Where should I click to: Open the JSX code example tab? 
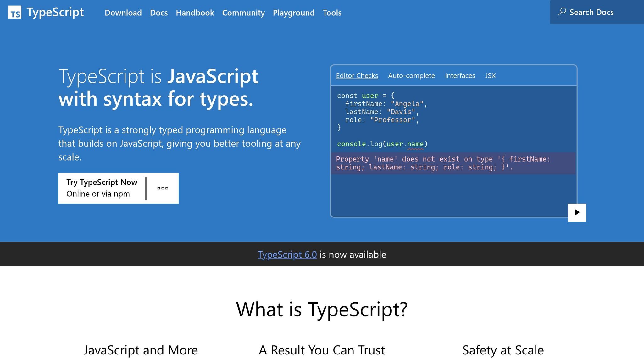tap(490, 75)
